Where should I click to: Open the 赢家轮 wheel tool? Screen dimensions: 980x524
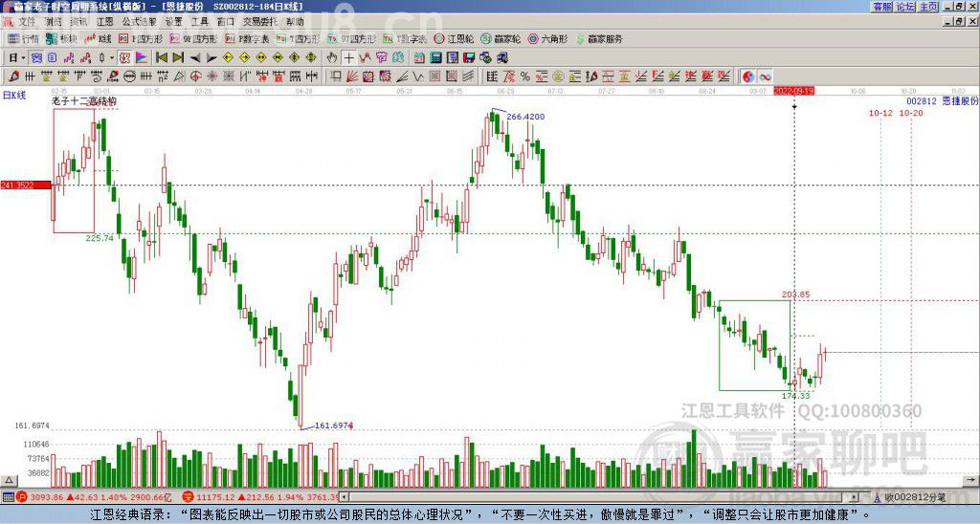501,38
